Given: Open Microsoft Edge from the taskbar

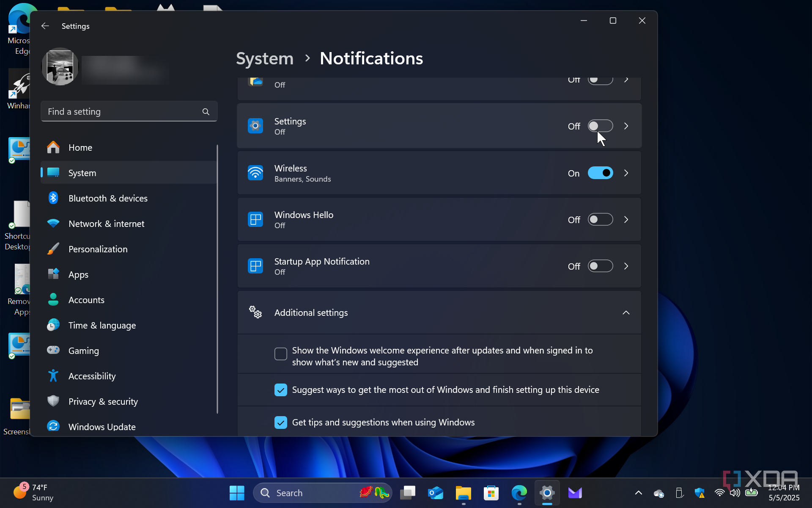Looking at the screenshot, I should (519, 493).
